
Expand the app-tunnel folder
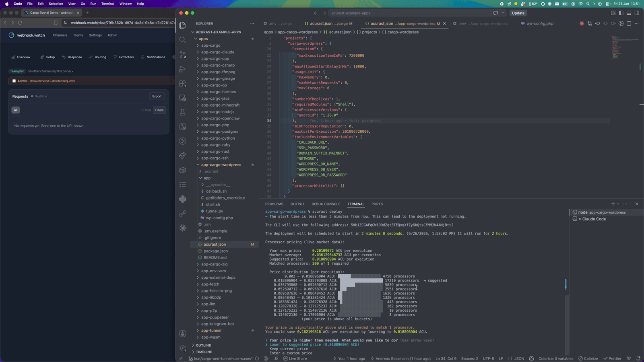click(x=211, y=331)
